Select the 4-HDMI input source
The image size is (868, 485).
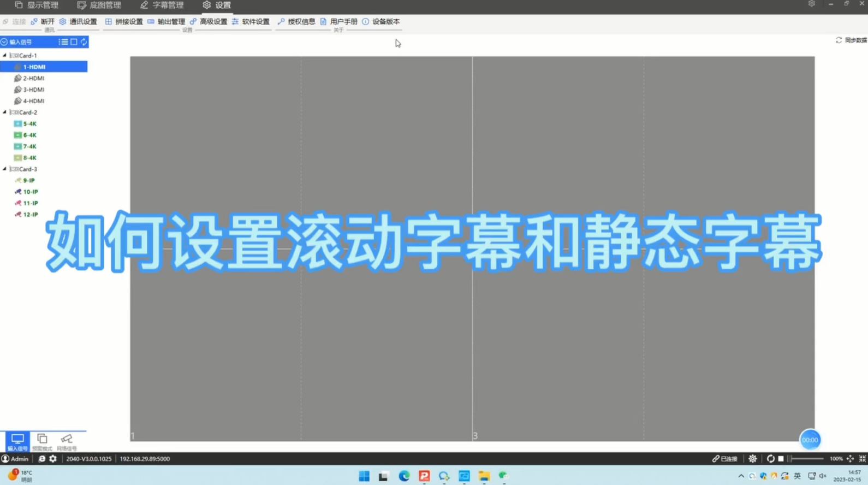(29, 101)
